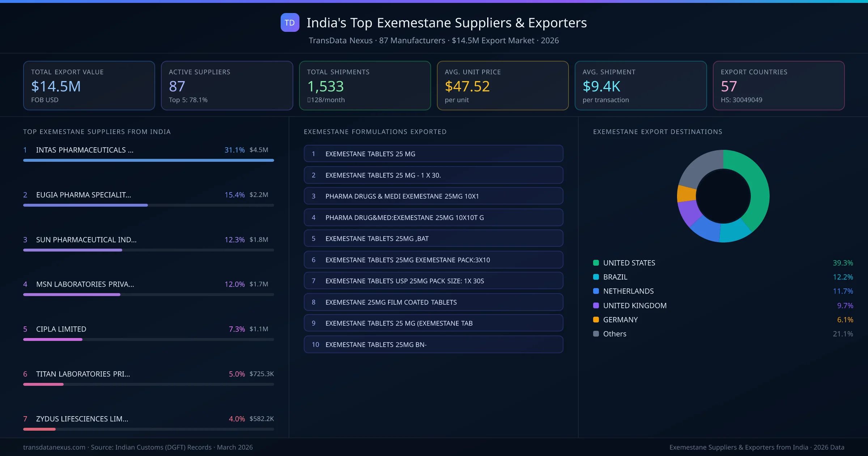Select the Total Export Value stat card
Screen dimensions: 868x456
click(x=89, y=85)
